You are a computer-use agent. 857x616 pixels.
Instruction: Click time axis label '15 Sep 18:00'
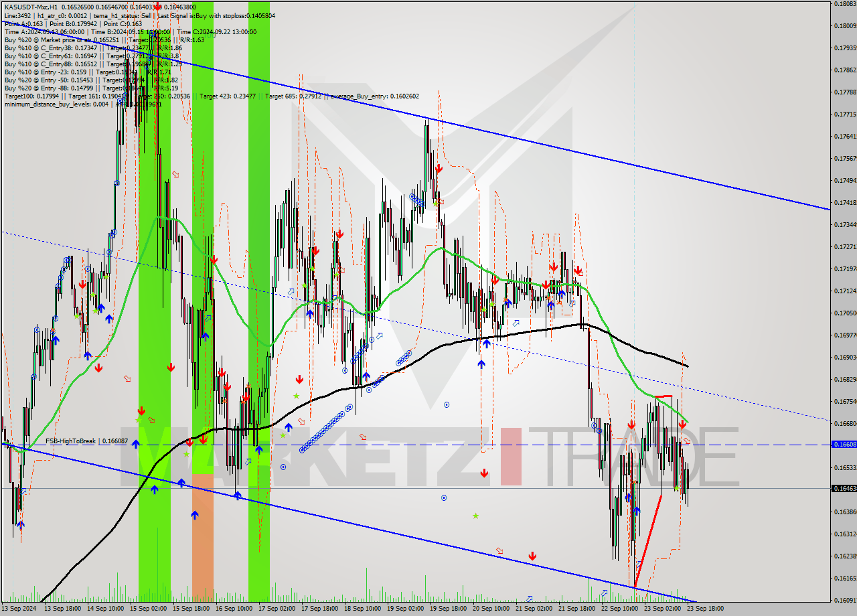coord(191,609)
